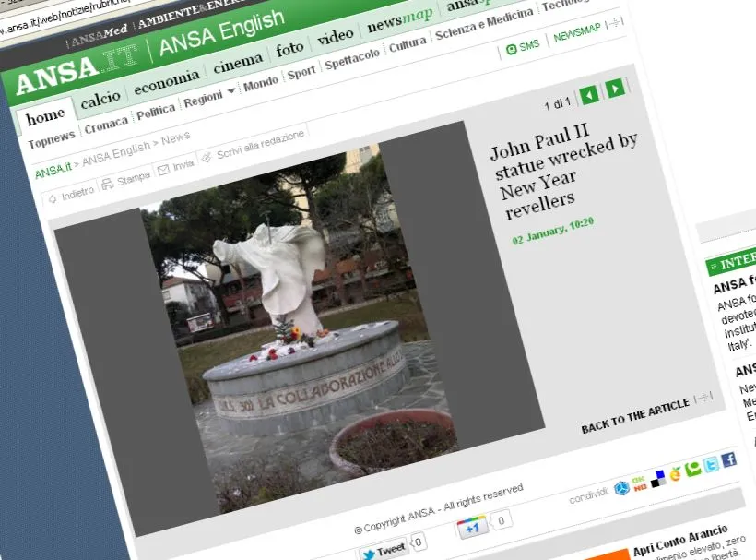The image size is (756, 560).
Task: Click the Delicious squares share icon
Action: 658,479
